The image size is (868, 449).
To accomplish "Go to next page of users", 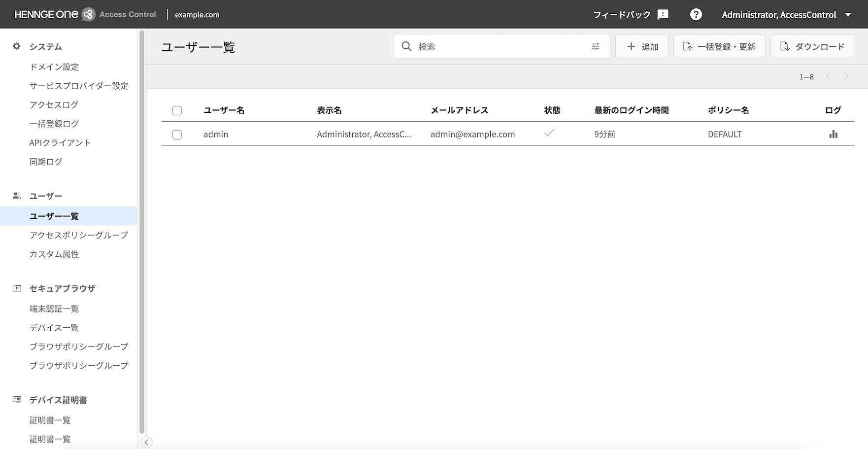I will [846, 77].
